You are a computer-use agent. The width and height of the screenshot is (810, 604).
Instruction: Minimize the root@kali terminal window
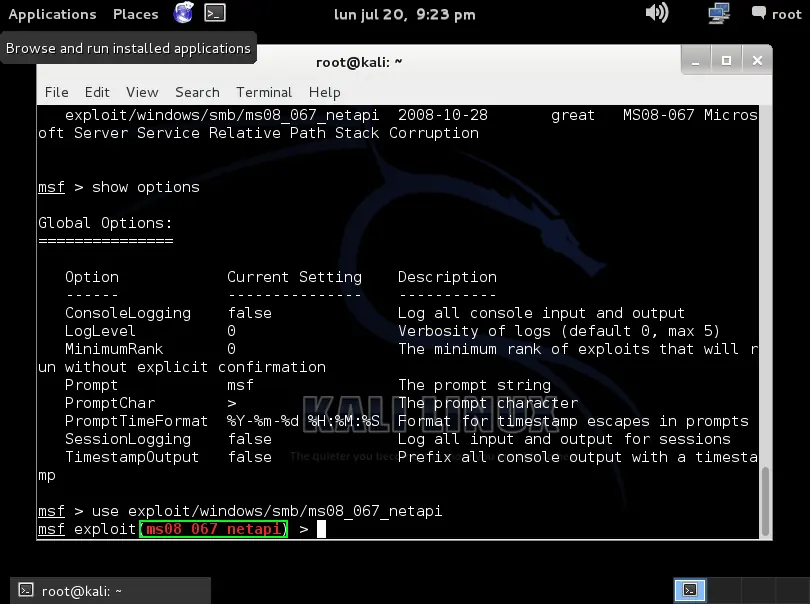[x=695, y=61]
